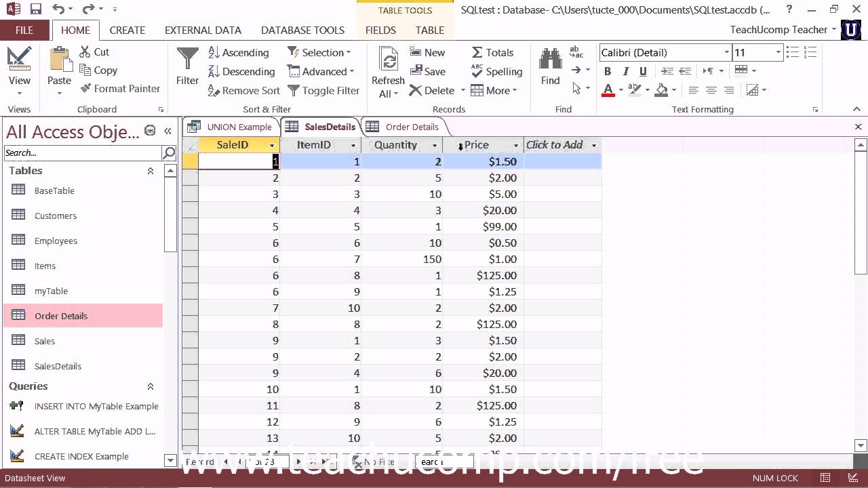
Task: Click the Undo arrow in title bar
Action: click(x=58, y=9)
